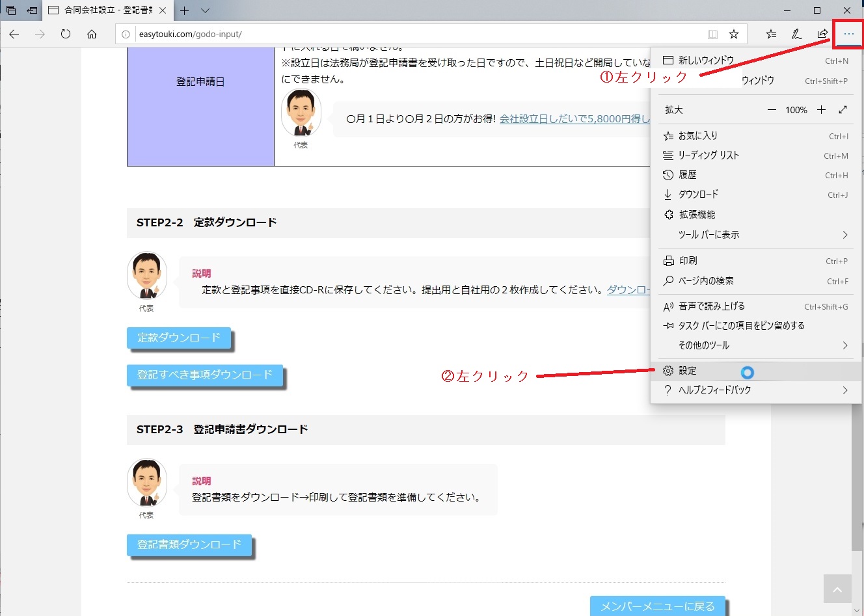Open reading view from address bar
The image size is (864, 616).
[712, 34]
